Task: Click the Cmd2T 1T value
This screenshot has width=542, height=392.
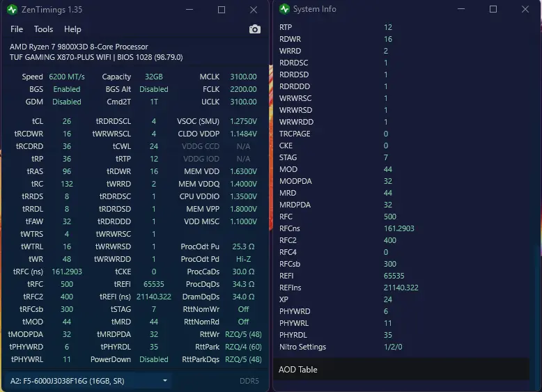Action: point(154,102)
